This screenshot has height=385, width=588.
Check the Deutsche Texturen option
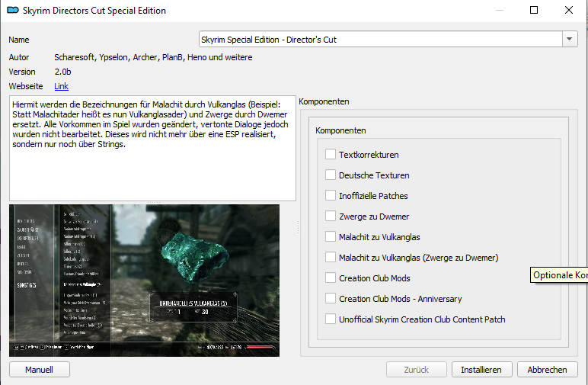click(x=331, y=175)
